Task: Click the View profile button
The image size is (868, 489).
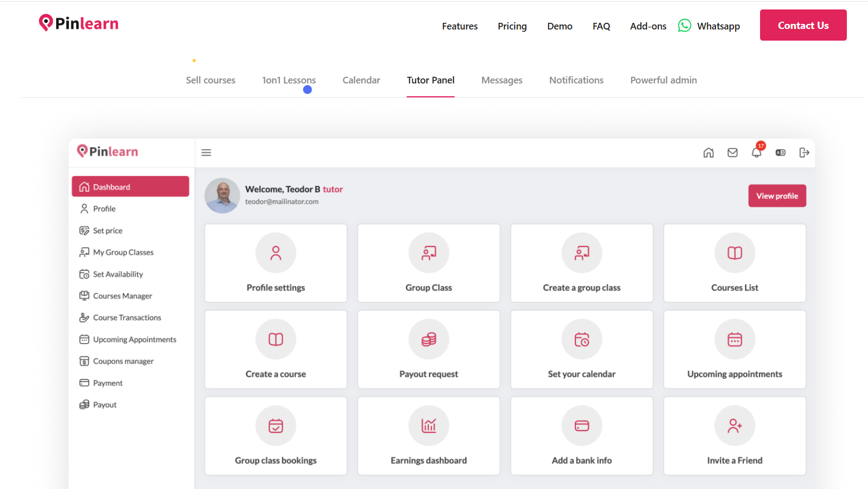Action: 777,196
